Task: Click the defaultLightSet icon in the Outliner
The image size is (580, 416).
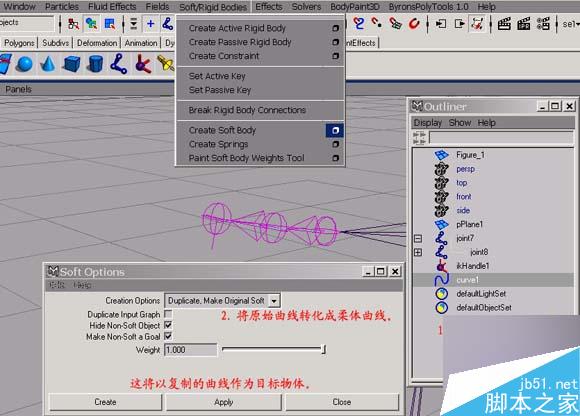Action: click(441, 294)
